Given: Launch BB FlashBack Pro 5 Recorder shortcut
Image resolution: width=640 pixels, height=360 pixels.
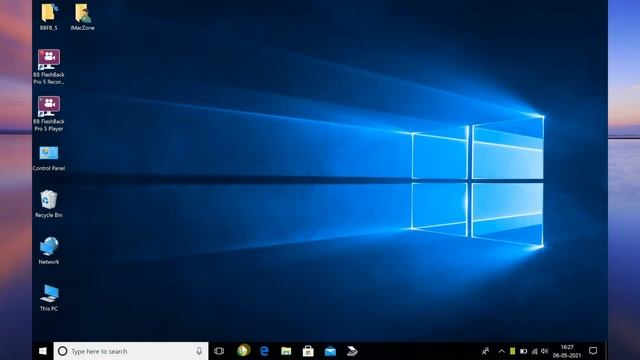Looking at the screenshot, I should click(49, 67).
